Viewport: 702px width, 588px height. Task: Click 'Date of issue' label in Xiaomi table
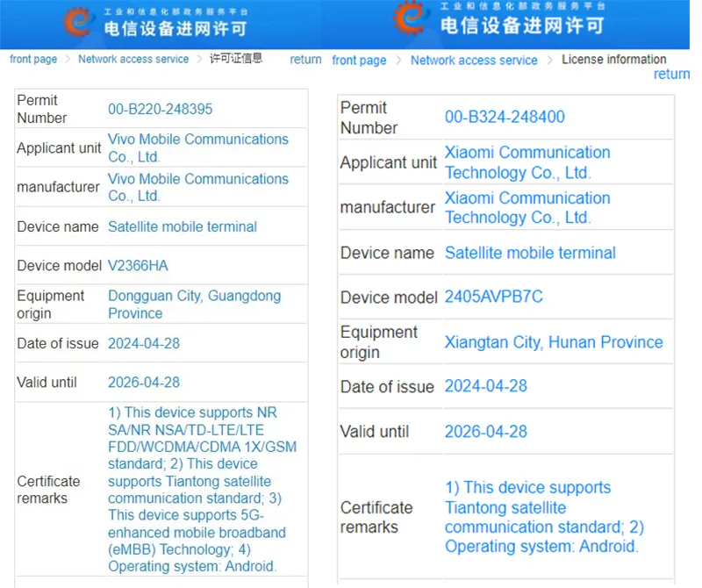387,387
